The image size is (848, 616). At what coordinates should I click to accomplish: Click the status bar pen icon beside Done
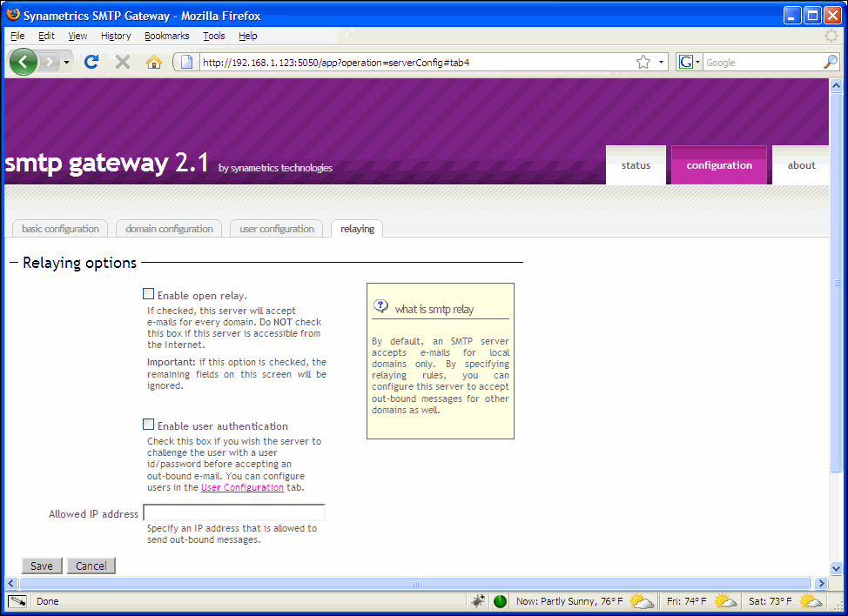tap(17, 601)
